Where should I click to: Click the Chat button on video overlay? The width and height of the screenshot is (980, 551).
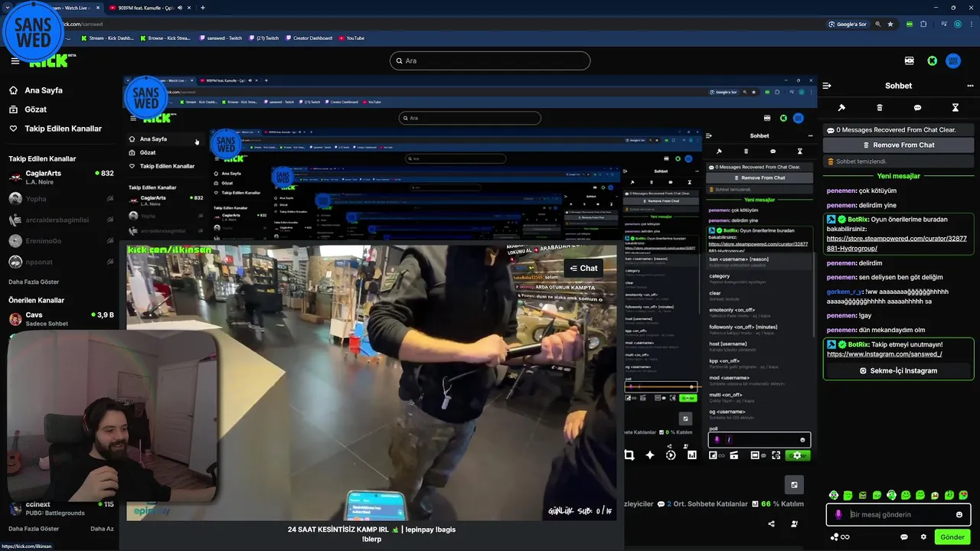(x=583, y=268)
